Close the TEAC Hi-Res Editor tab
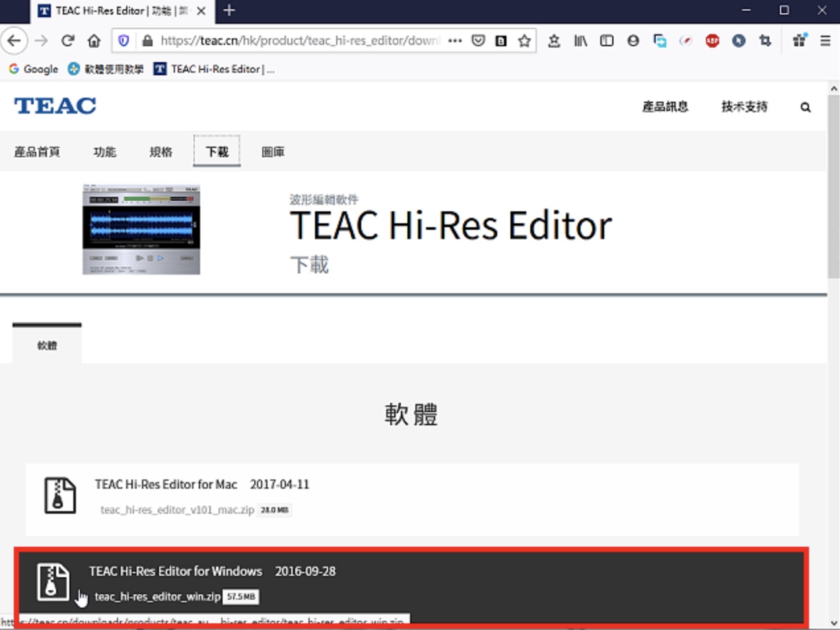The width and height of the screenshot is (840, 630). coord(201,11)
